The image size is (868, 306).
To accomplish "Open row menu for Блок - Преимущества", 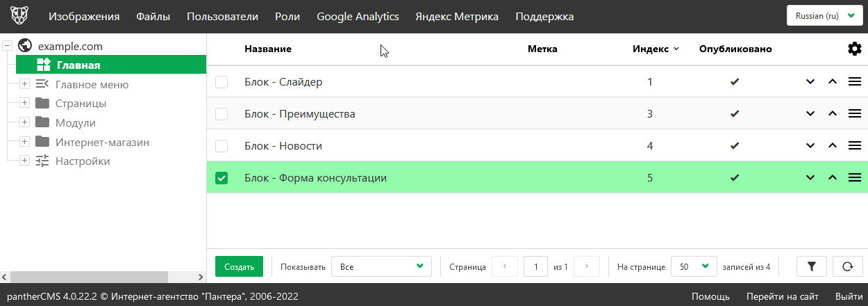I will (855, 114).
